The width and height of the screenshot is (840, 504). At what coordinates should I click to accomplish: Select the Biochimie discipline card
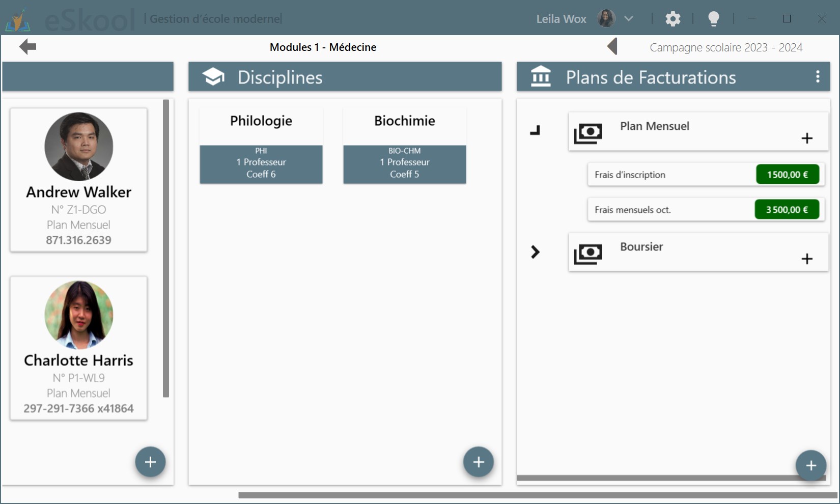[x=405, y=146]
